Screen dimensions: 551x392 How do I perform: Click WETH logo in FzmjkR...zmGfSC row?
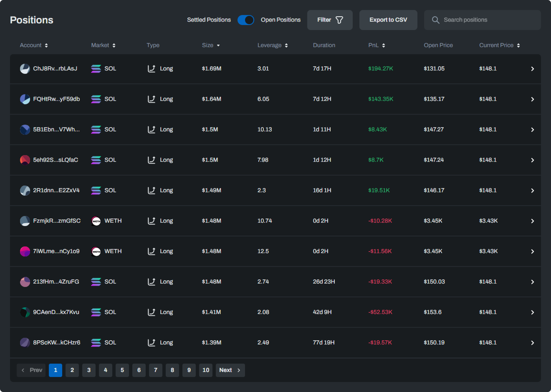tap(96, 221)
